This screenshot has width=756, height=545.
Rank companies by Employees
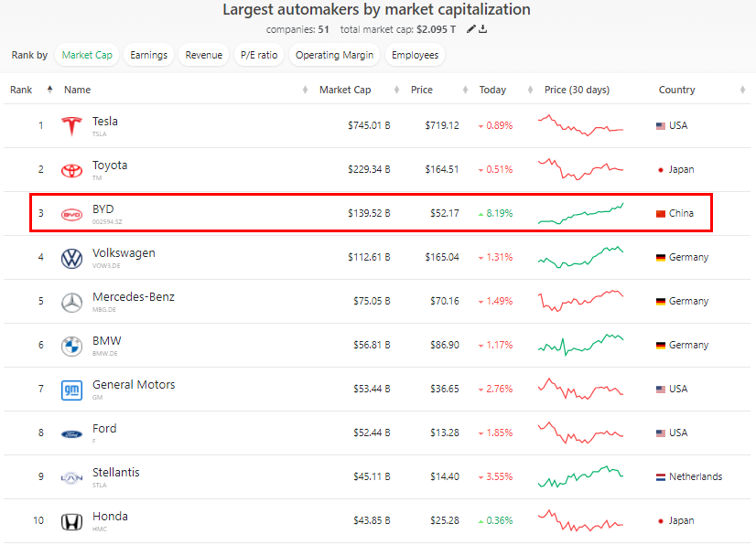415,55
